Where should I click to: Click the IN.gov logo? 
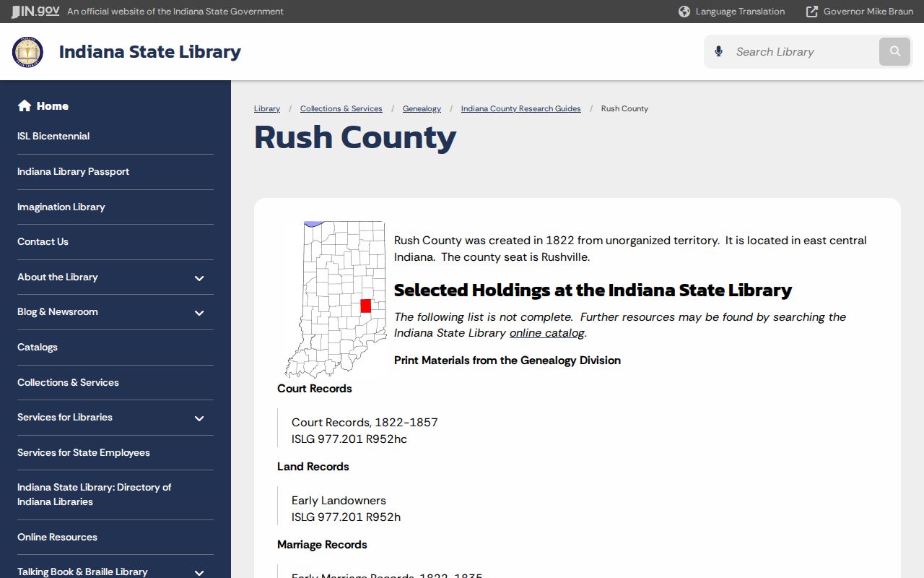tap(35, 11)
